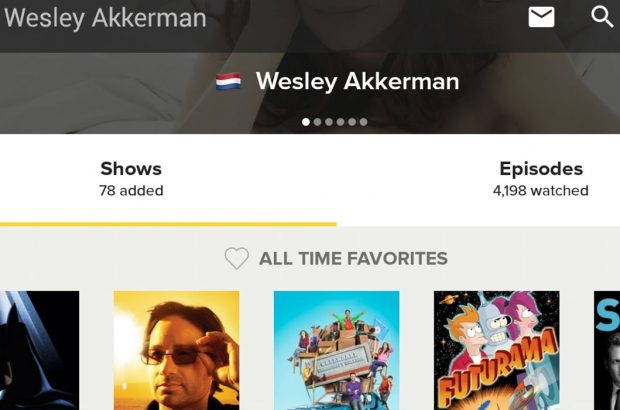
Task: Tap the Netherlands flag icon
Action: click(x=228, y=81)
